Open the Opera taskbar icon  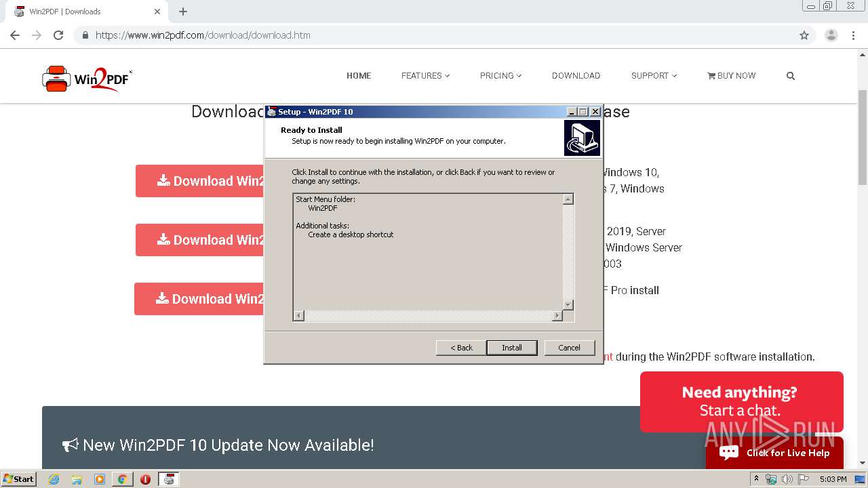[145, 479]
